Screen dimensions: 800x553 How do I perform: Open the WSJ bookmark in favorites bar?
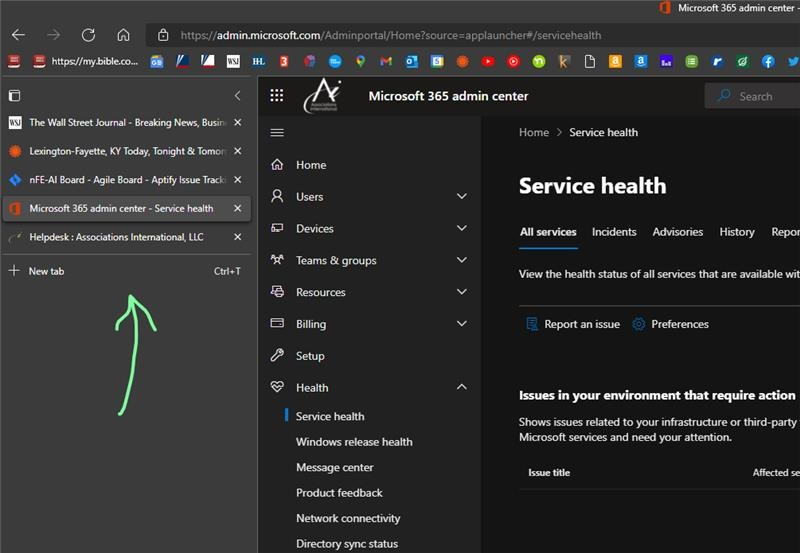[233, 61]
